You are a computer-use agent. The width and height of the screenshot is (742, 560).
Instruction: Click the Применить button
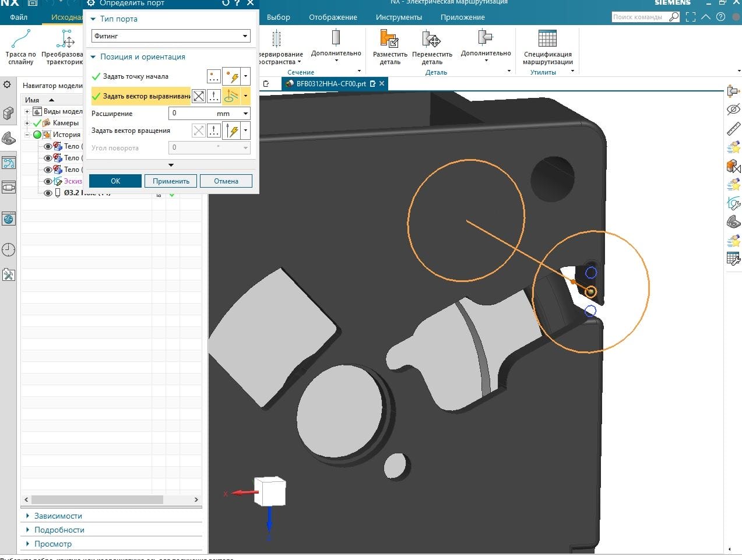point(171,181)
